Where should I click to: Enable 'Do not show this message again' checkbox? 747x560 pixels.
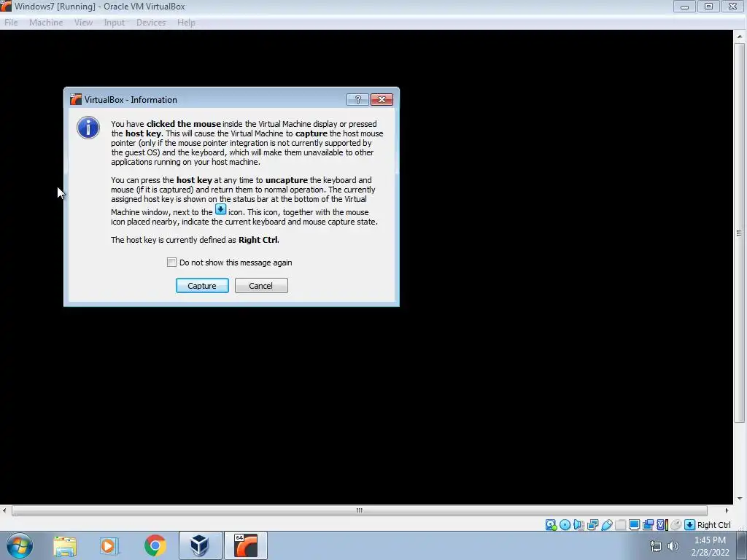[171, 262]
